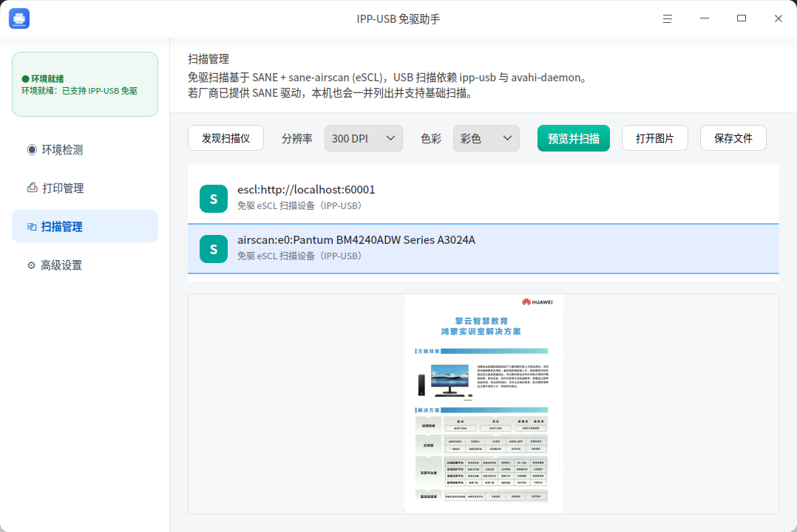The image size is (797, 532).
Task: Click the S icon of Pantum airscan device
Action: tap(214, 249)
